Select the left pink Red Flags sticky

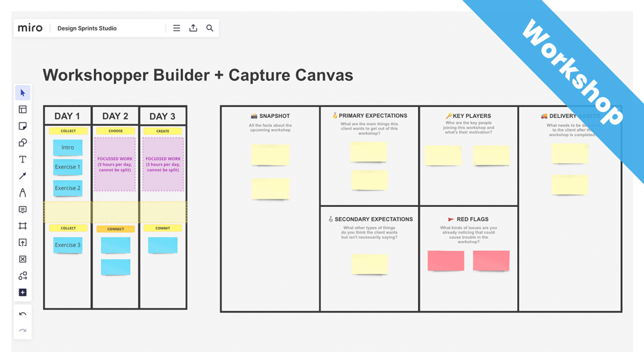(x=446, y=260)
